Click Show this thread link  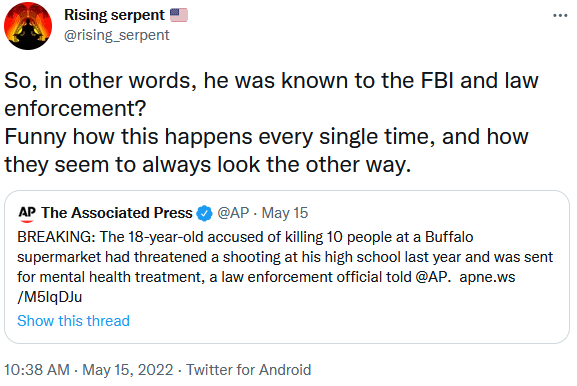(x=74, y=321)
